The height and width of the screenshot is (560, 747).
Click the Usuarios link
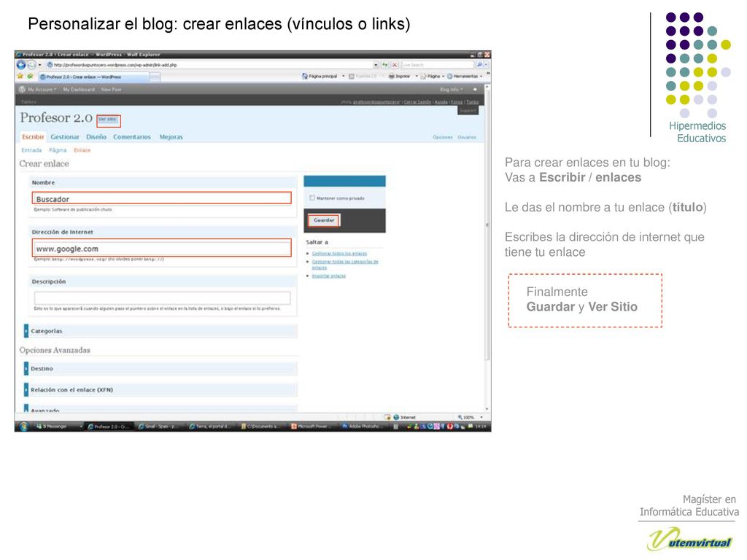(467, 137)
